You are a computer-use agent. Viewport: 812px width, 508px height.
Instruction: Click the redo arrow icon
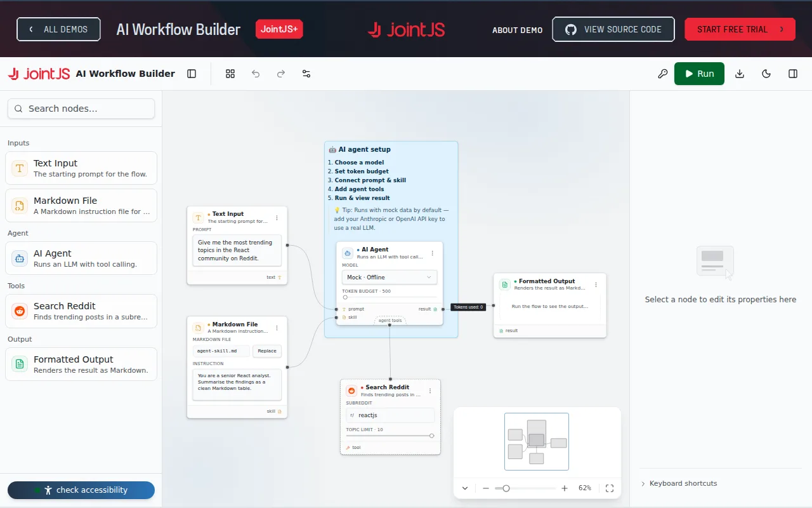pyautogui.click(x=281, y=74)
